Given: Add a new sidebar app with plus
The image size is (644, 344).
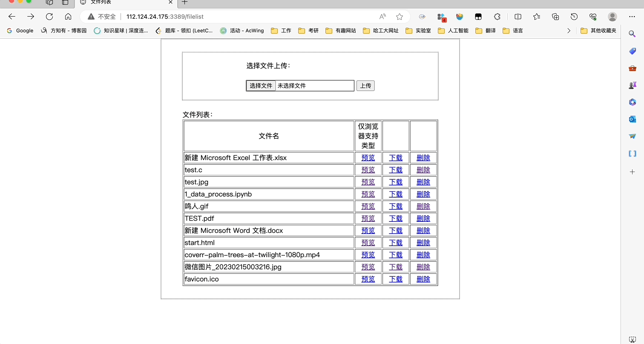Looking at the screenshot, I should 632,172.
